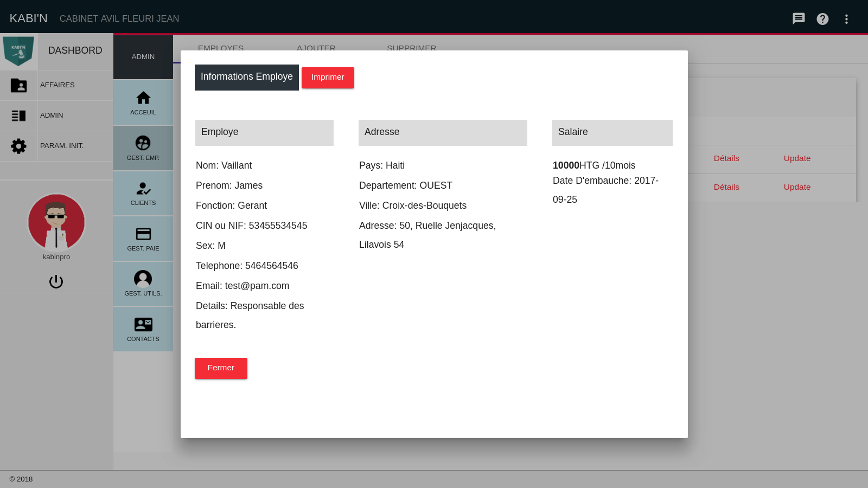The height and width of the screenshot is (488, 868).
Task: Click the KABI'N shield logo
Action: click(x=19, y=51)
